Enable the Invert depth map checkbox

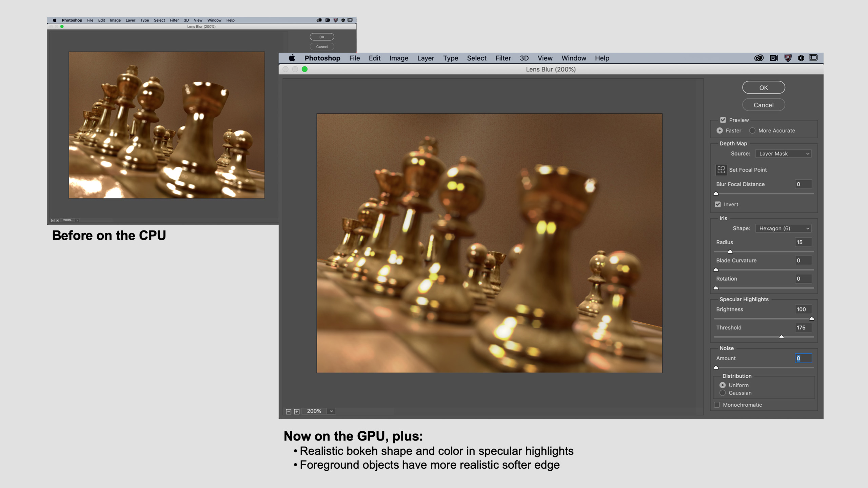(719, 204)
